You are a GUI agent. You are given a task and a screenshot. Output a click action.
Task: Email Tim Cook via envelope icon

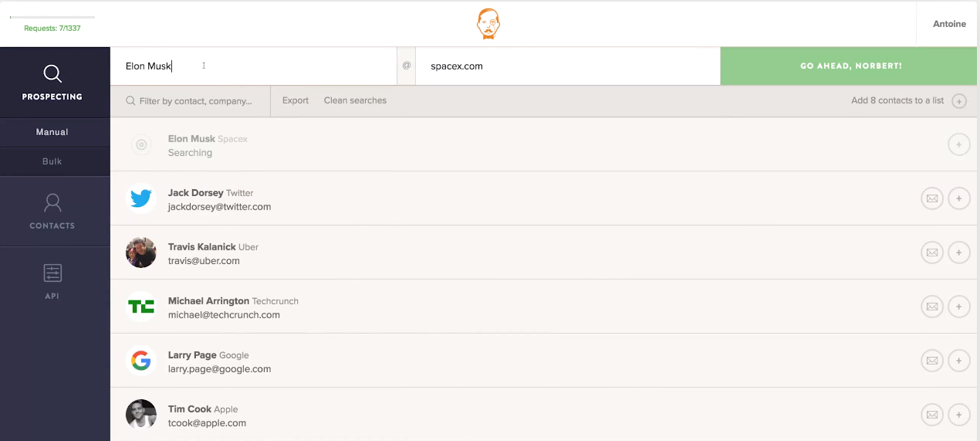click(932, 415)
